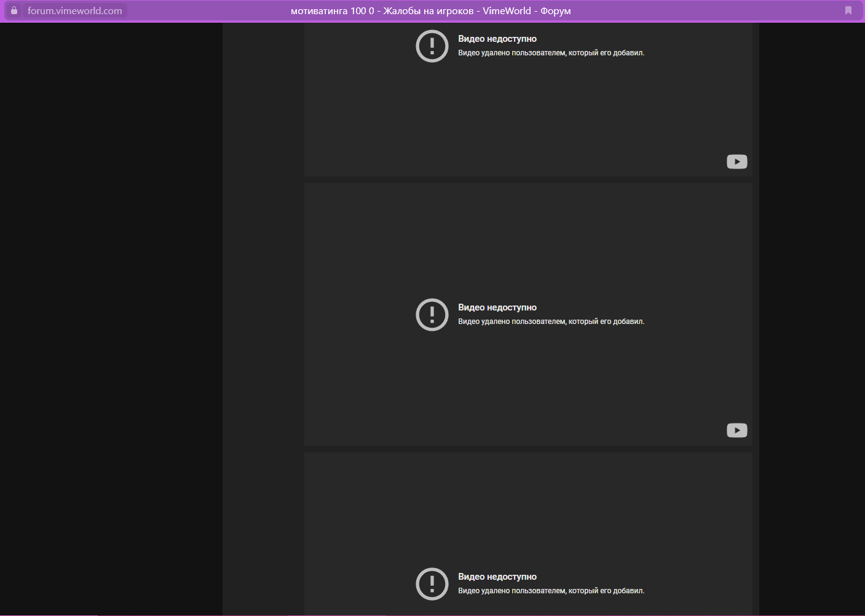Viewport: 865px width, 616px height.
Task: Click the YouTube logo on the middle video
Action: (x=737, y=430)
